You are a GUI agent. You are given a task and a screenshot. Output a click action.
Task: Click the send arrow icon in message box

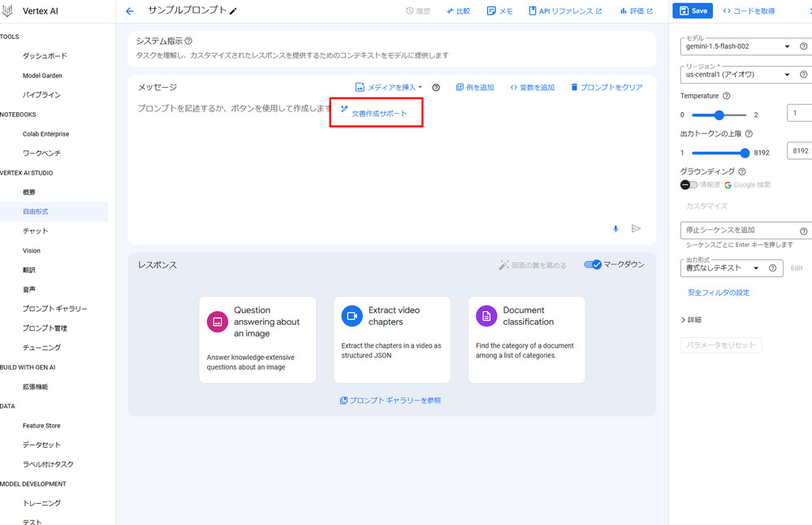(x=636, y=229)
